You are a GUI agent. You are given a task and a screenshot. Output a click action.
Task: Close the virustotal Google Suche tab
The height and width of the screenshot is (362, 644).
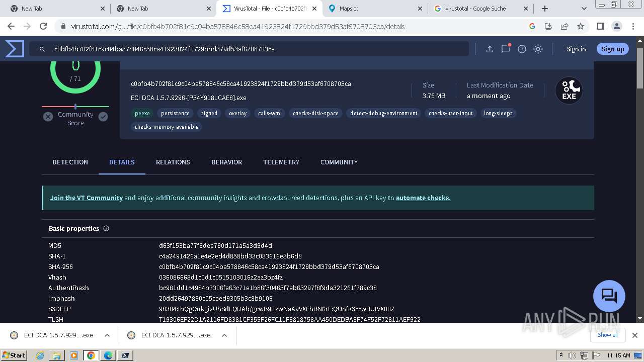(526, 9)
